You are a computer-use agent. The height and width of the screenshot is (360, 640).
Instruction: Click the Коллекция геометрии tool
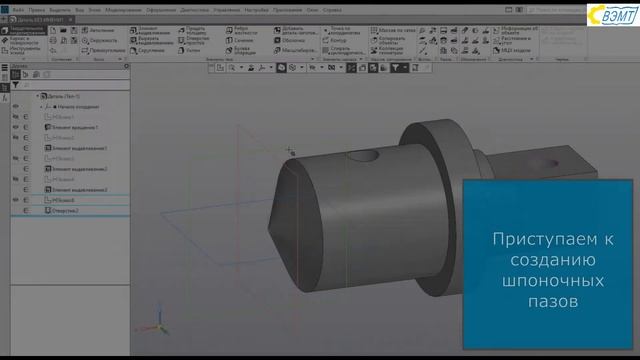[x=387, y=50]
